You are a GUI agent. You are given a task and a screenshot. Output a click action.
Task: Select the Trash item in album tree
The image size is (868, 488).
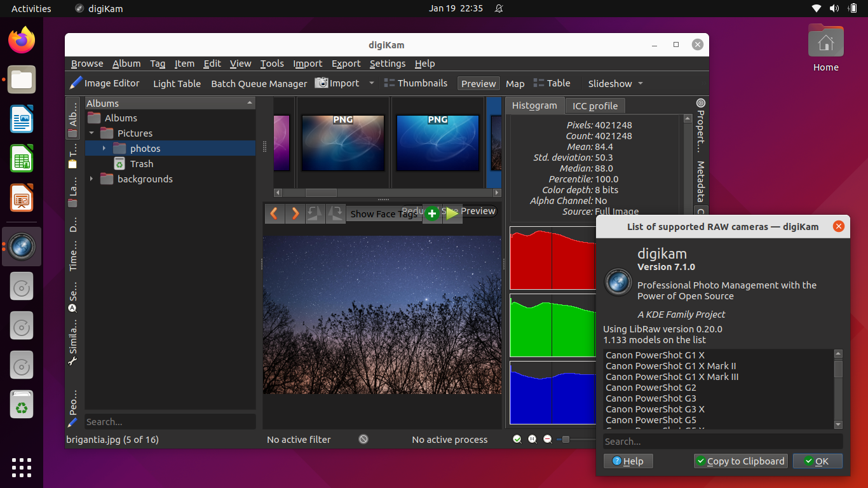click(x=142, y=164)
